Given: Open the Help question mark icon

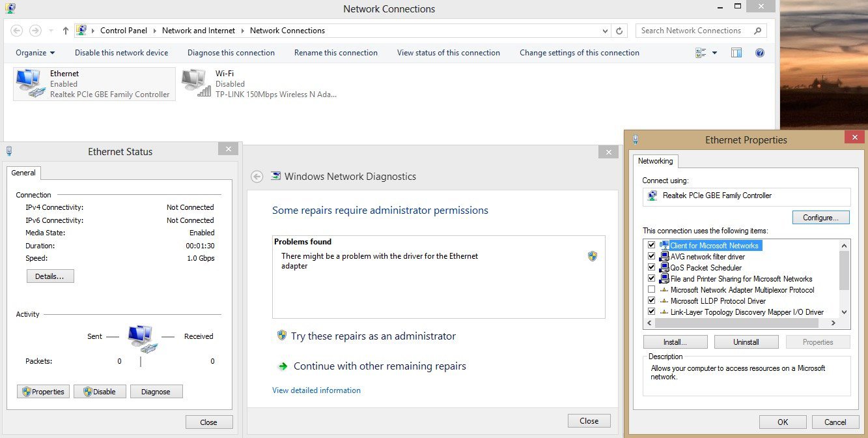Looking at the screenshot, I should click(759, 53).
